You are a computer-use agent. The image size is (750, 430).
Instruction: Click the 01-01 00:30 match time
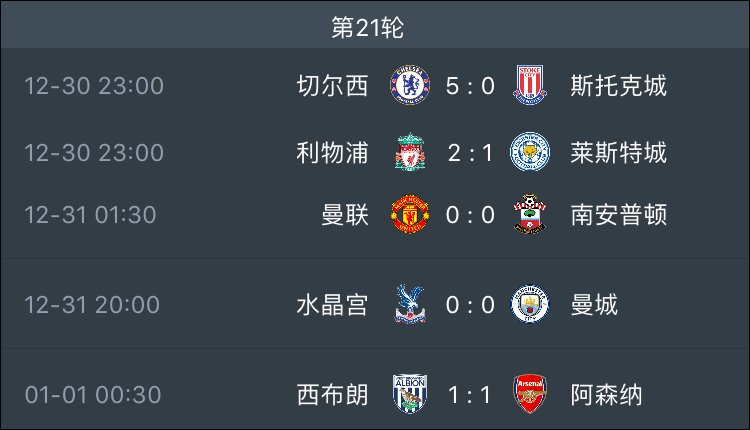click(93, 395)
